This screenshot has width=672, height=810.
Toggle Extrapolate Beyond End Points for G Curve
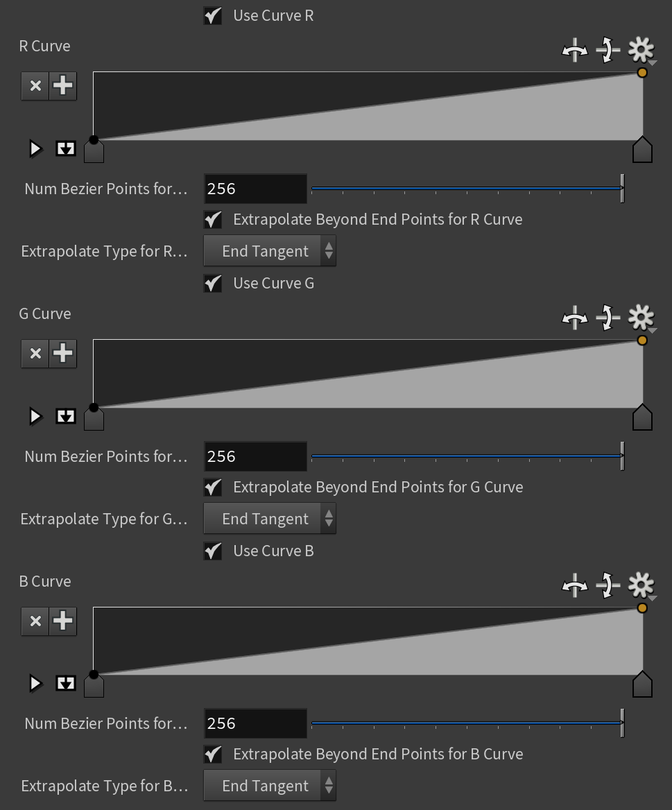pyautogui.click(x=213, y=487)
